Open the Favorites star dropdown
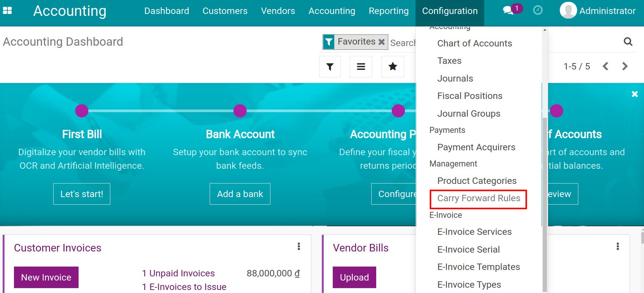 click(x=392, y=67)
